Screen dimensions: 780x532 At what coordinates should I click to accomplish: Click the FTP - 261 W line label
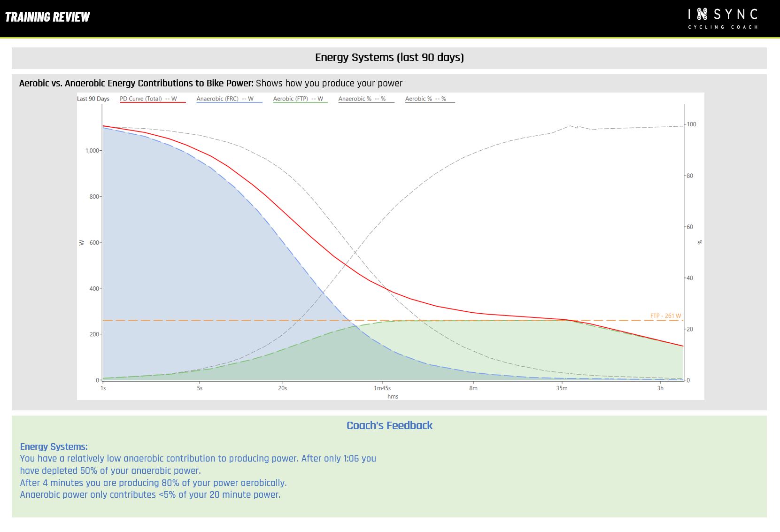(x=665, y=316)
